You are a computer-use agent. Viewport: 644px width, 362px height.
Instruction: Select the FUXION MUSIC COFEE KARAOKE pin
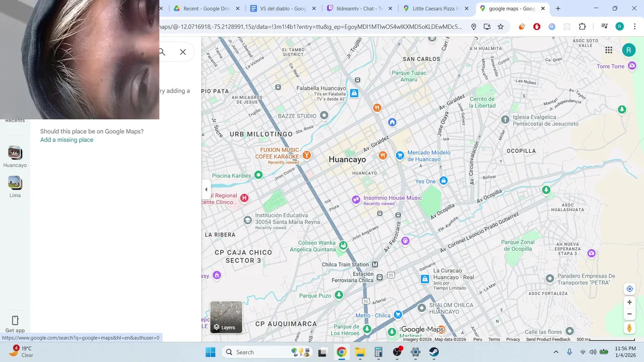(x=306, y=155)
